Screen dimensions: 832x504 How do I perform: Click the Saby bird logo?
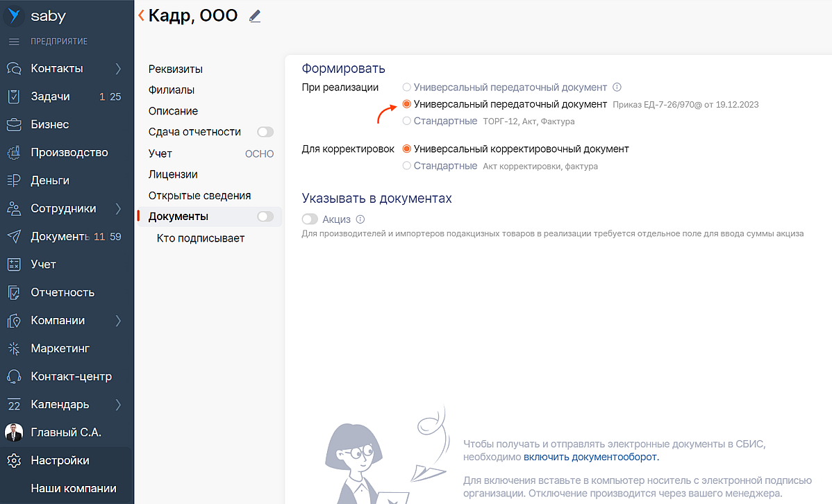[x=15, y=16]
